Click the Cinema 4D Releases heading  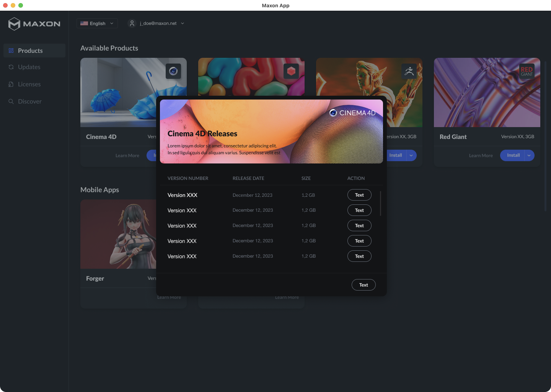[202, 134]
